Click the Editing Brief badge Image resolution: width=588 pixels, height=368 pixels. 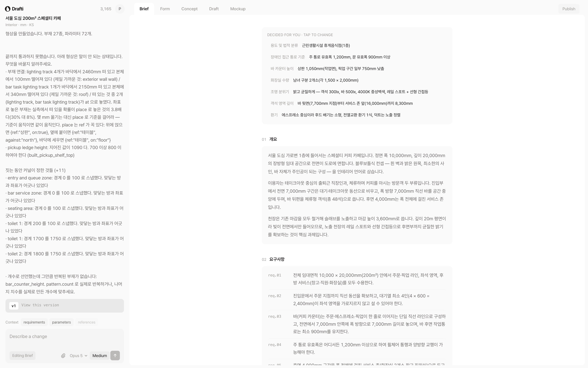[x=23, y=355]
